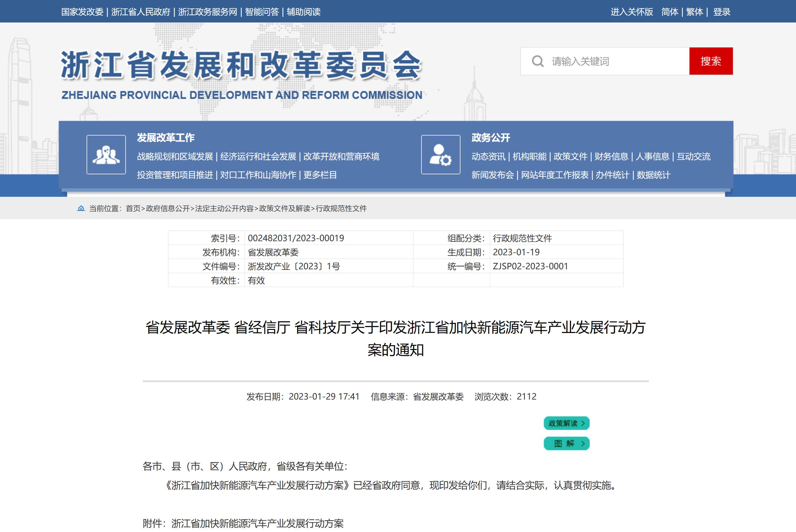This screenshot has width=796, height=532.
Task: Open 新闻发布会 menu item
Action: point(493,175)
